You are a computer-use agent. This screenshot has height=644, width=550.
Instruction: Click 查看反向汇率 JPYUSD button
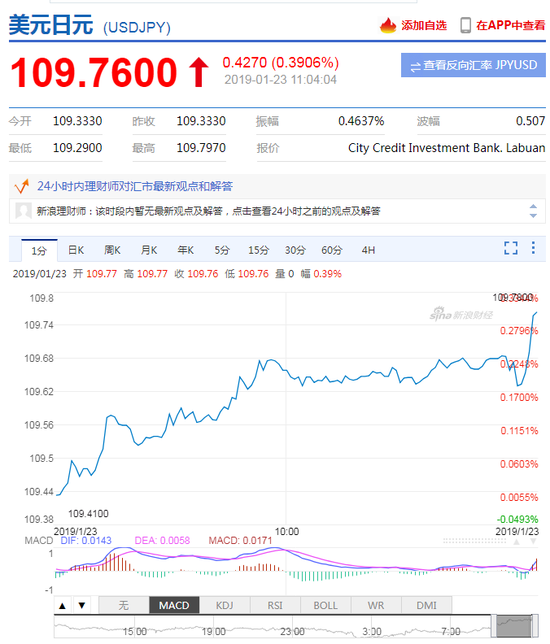coord(473,65)
